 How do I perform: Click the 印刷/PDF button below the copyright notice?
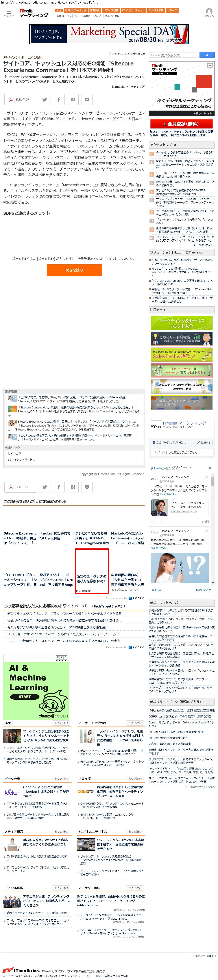coord(20,486)
